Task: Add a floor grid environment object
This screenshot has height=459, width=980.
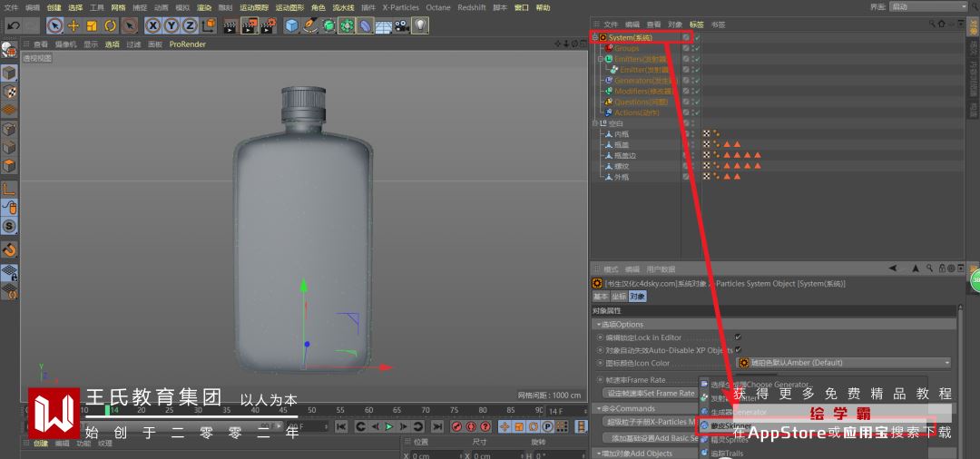Action: tap(384, 26)
